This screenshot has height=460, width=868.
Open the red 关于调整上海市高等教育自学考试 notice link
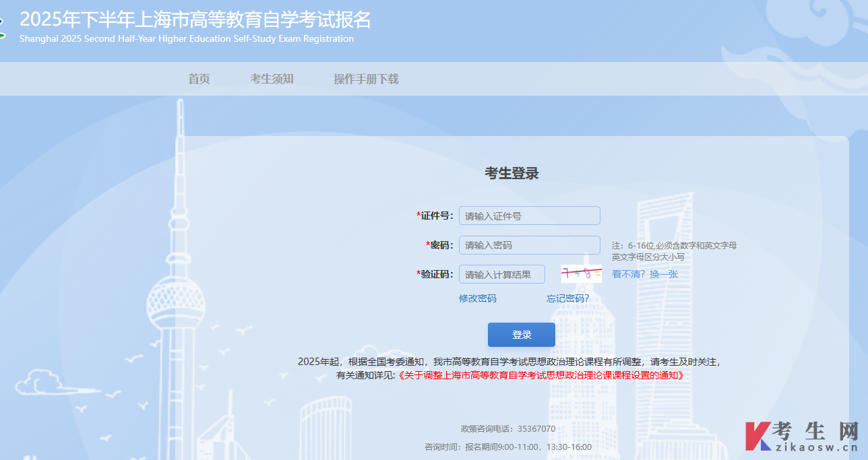pyautogui.click(x=541, y=376)
